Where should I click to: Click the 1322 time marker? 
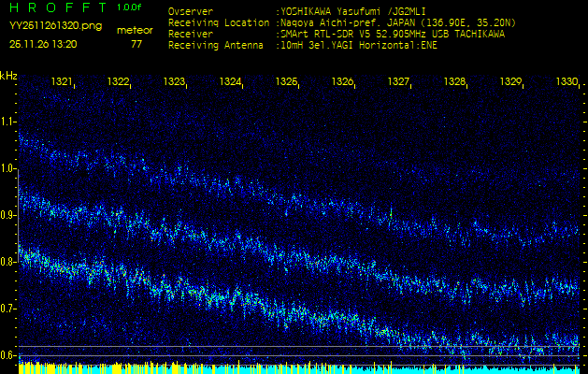click(x=119, y=82)
